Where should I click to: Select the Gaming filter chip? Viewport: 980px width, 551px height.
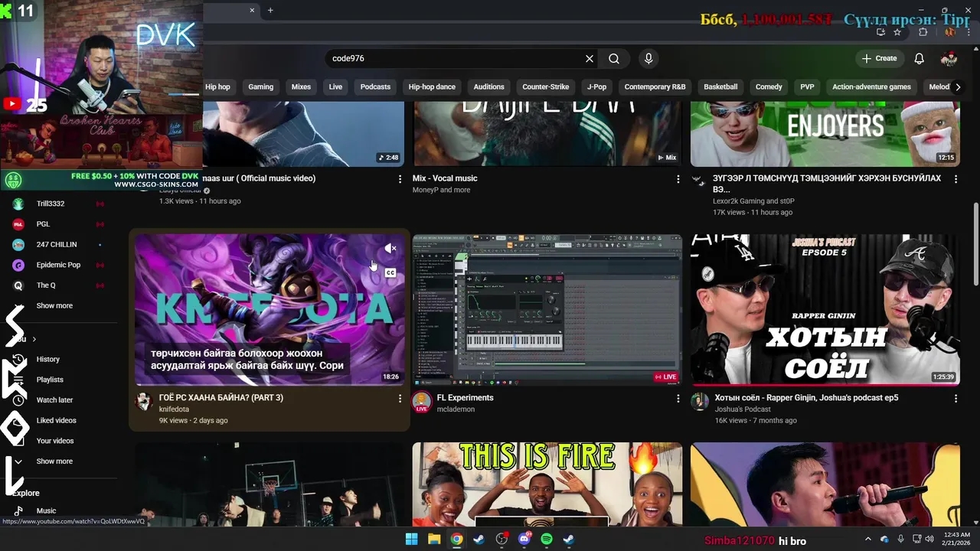click(x=260, y=86)
